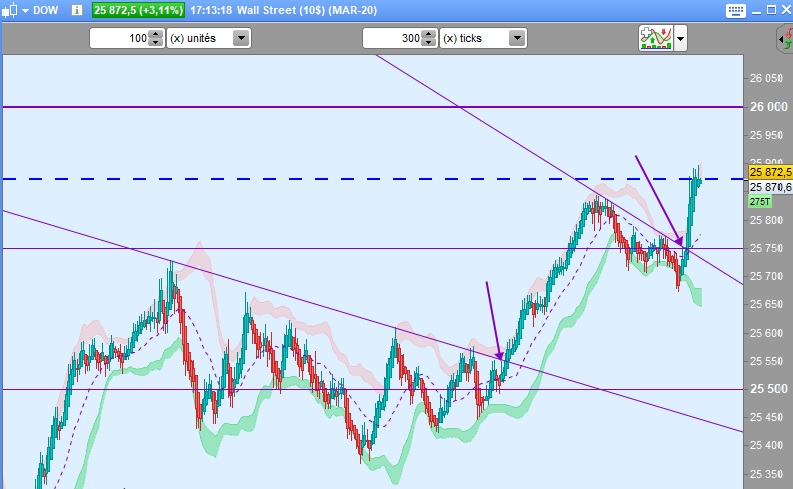Click the DOW instrument name
This screenshot has width=793, height=489.
tap(46, 10)
